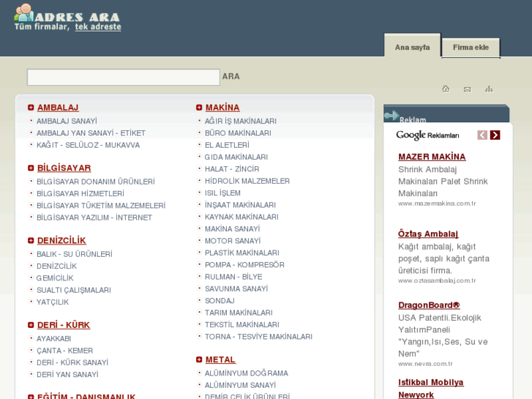Open İNŞAAT MAKİNALARI subcategory
The width and height of the screenshot is (532, 399).
pyautogui.click(x=240, y=205)
